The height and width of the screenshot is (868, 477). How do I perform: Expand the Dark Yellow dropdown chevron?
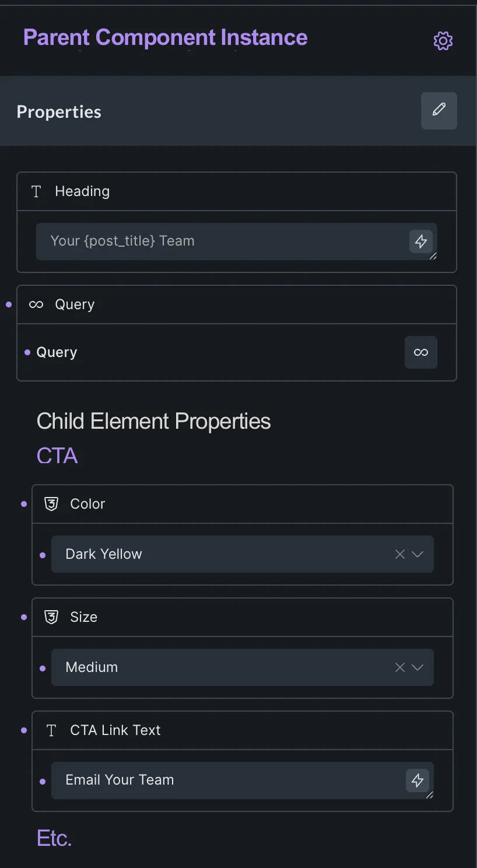coord(418,554)
